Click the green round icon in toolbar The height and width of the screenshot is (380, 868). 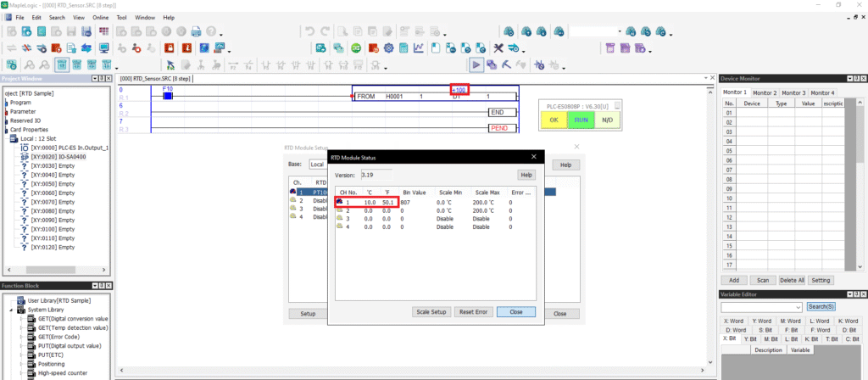click(x=357, y=47)
